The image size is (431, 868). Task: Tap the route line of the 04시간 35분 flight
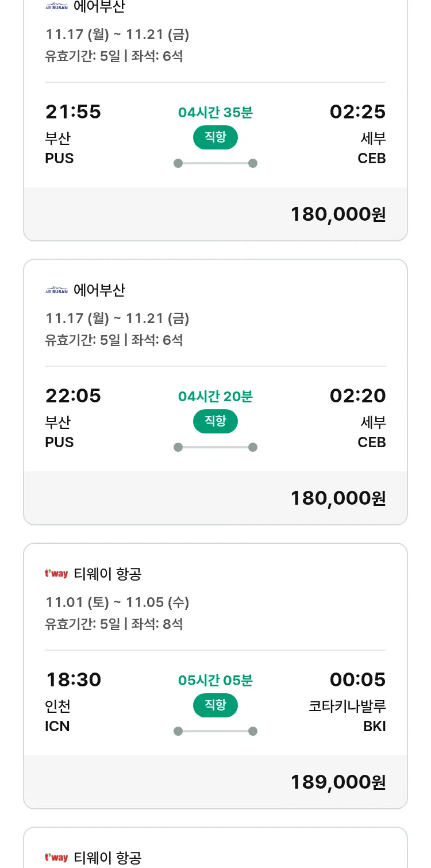click(215, 163)
